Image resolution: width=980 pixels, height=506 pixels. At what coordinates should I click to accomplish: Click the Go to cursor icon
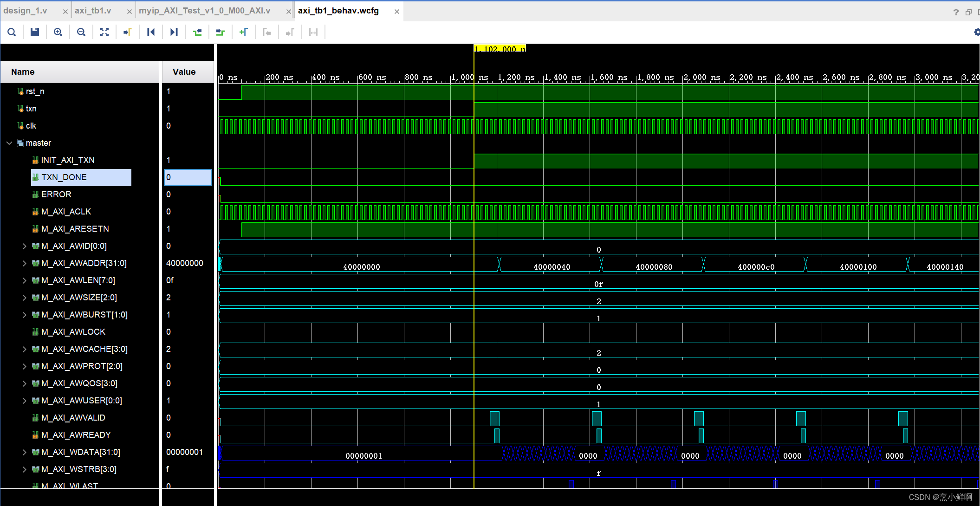tap(128, 32)
